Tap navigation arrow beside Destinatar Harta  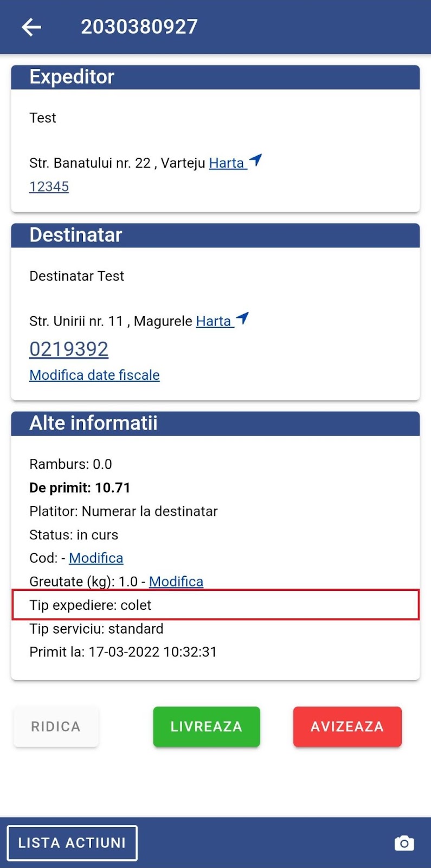pos(243,319)
